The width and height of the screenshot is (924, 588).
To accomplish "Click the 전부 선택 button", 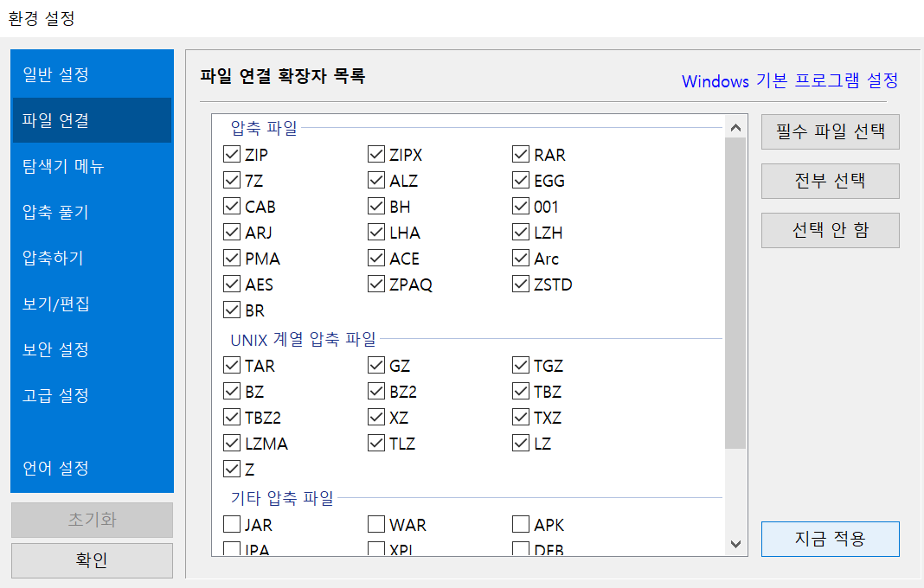I will click(829, 181).
